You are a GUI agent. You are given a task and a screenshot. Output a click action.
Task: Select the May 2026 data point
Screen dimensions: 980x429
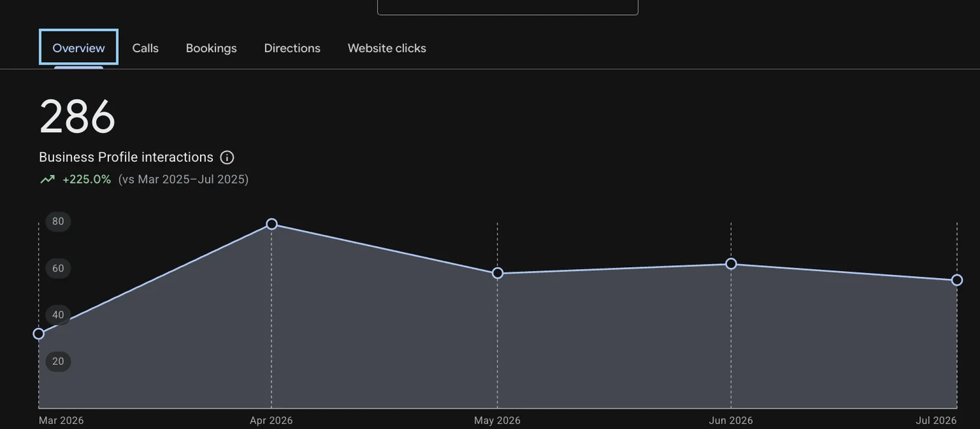click(x=497, y=273)
